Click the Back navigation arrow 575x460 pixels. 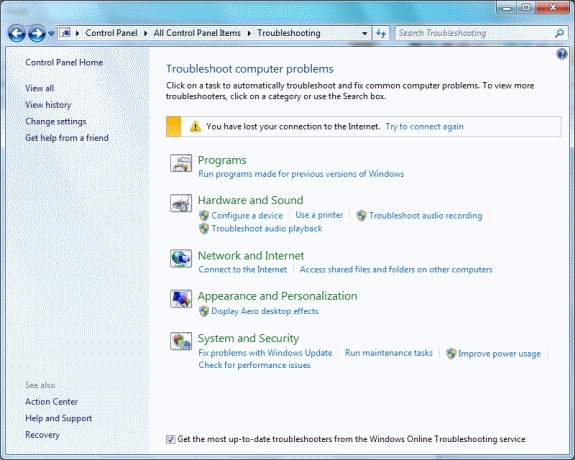tap(17, 34)
